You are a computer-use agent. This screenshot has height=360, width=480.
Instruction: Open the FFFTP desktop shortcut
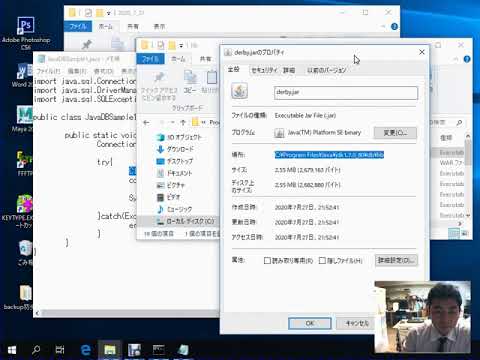tap(24, 163)
